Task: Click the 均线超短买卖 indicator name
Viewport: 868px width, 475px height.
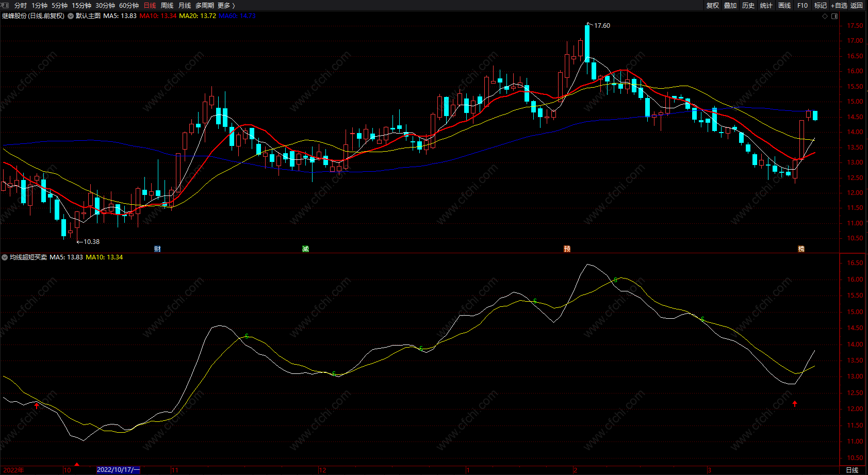Action: (x=28, y=257)
